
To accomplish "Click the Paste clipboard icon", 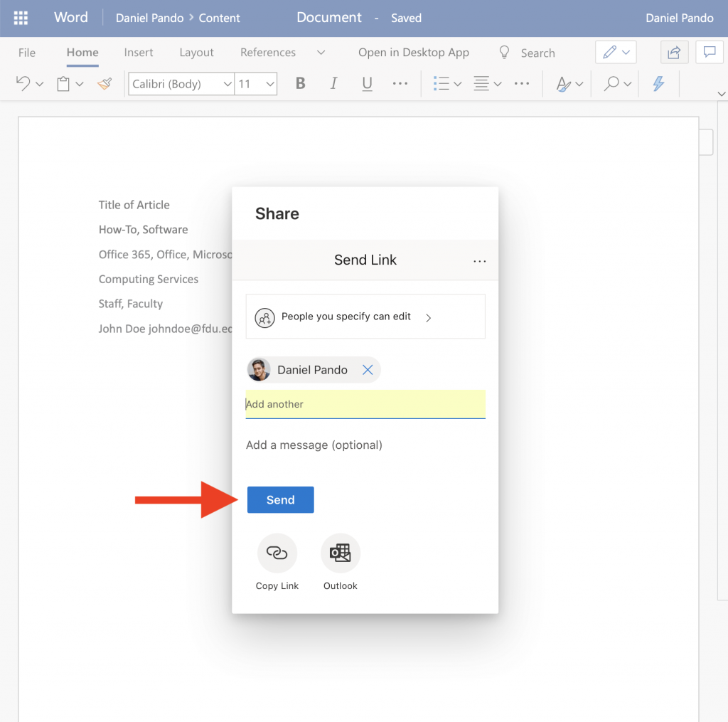I will 63,84.
